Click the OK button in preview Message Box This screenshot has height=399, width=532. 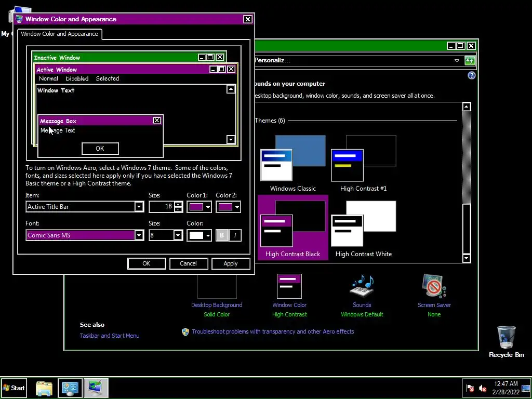coord(100,149)
